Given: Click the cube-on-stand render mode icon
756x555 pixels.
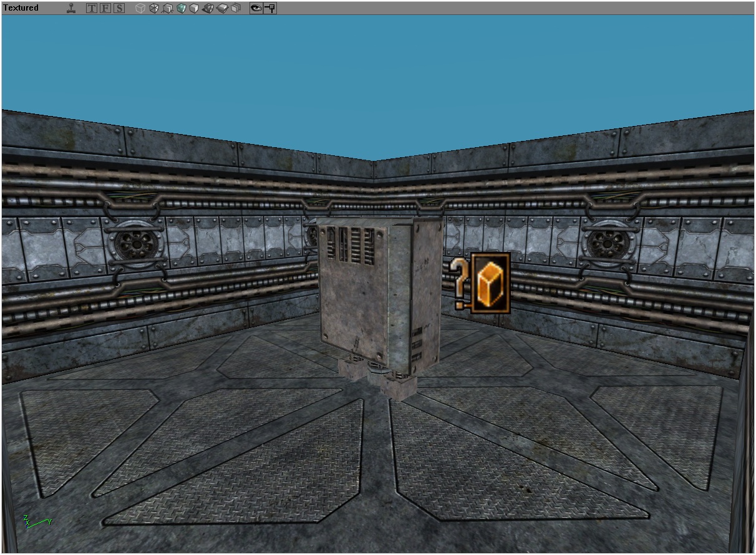Looking at the screenshot, I should click(x=167, y=9).
